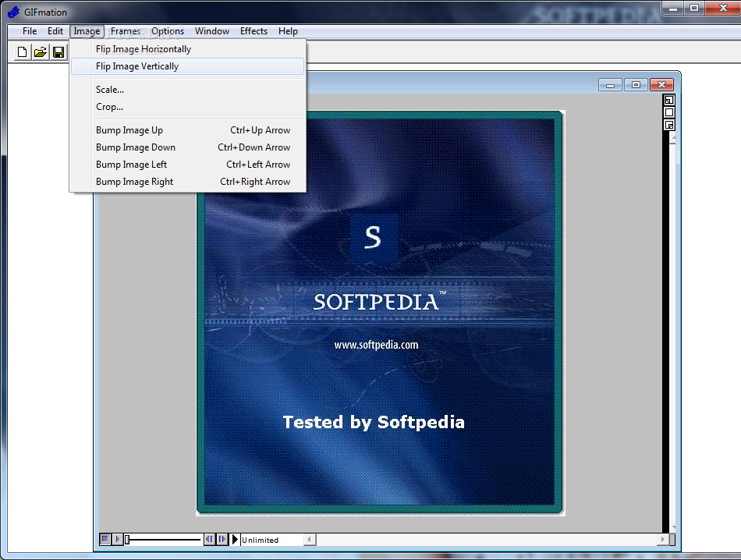Choose Flip Image Vertically
Viewport: 741px width, 560px height.
point(188,66)
